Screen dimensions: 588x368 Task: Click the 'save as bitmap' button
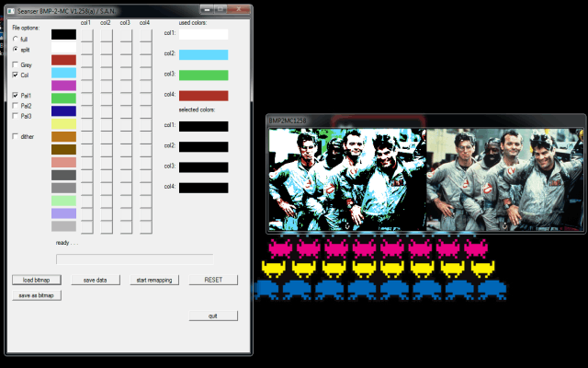pyautogui.click(x=37, y=295)
